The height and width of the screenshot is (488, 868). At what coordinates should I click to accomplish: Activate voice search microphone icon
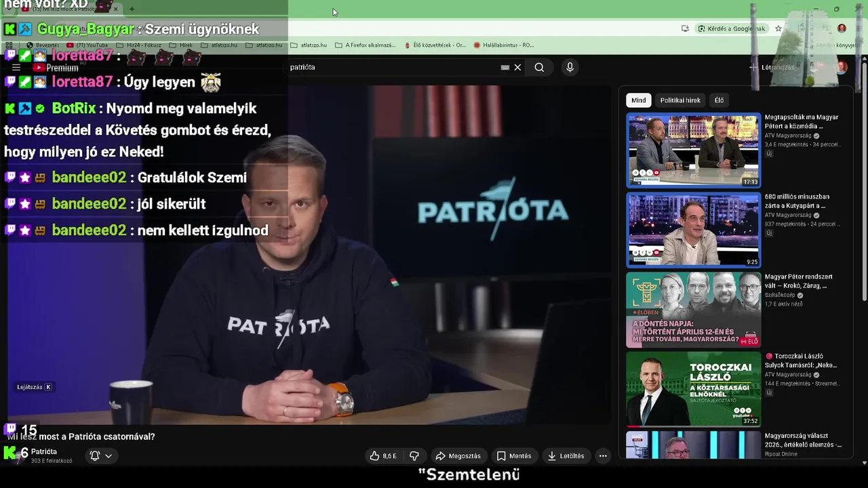[570, 67]
